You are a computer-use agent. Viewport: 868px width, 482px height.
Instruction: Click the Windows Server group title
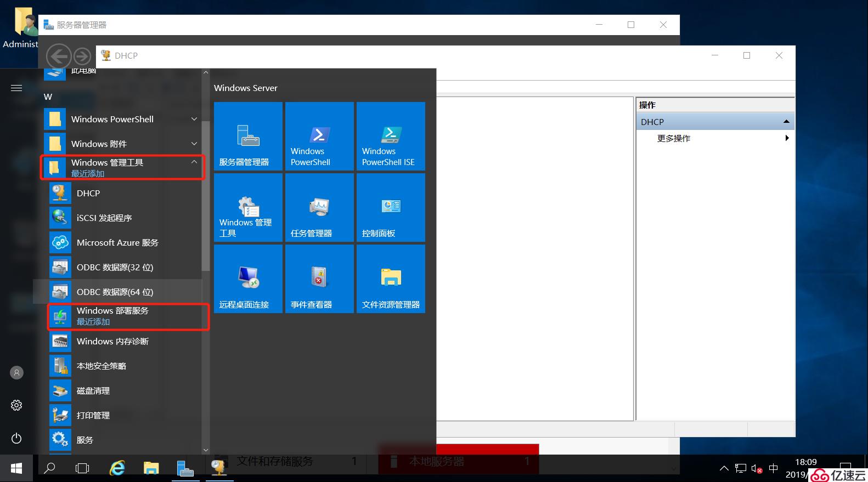click(245, 88)
